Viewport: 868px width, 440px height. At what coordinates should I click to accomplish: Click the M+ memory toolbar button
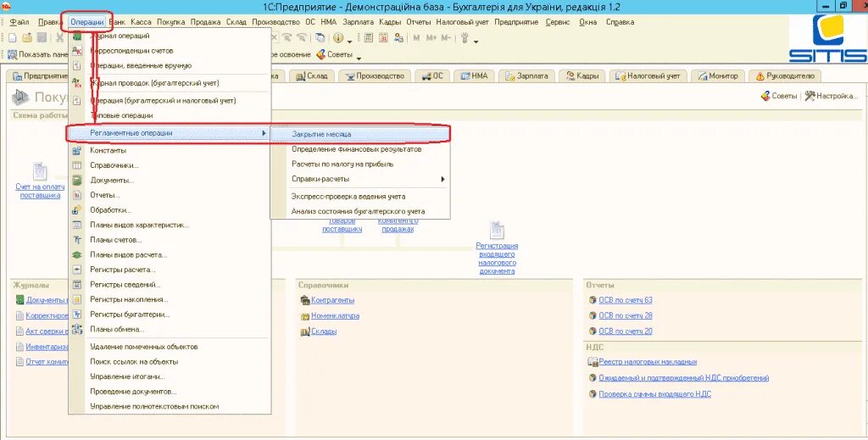(431, 38)
